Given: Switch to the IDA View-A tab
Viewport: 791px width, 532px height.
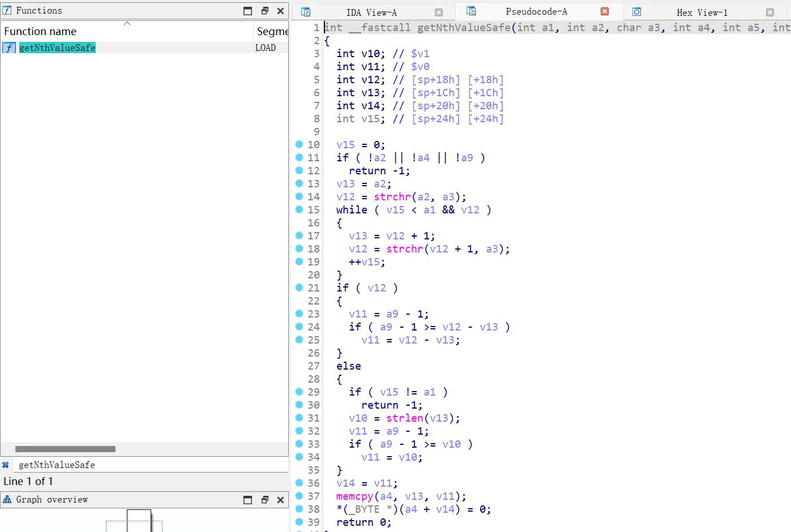Looking at the screenshot, I should tap(371, 12).
